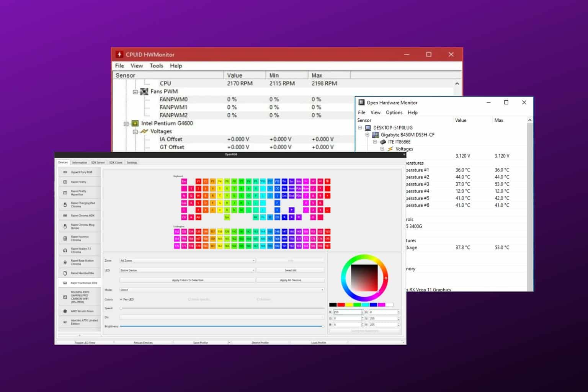Collapse the ITE IT8686E node
The height and width of the screenshot is (392, 588).
coord(375,142)
